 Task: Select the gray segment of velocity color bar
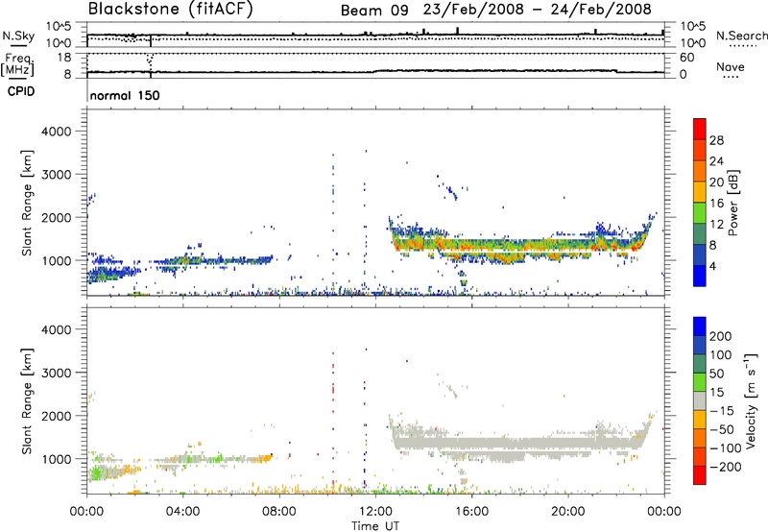[700, 401]
